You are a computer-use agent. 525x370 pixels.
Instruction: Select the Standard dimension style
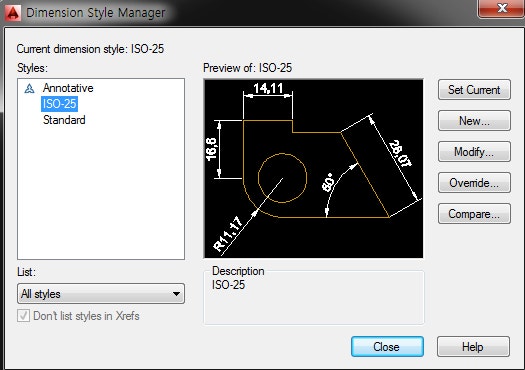pos(64,120)
